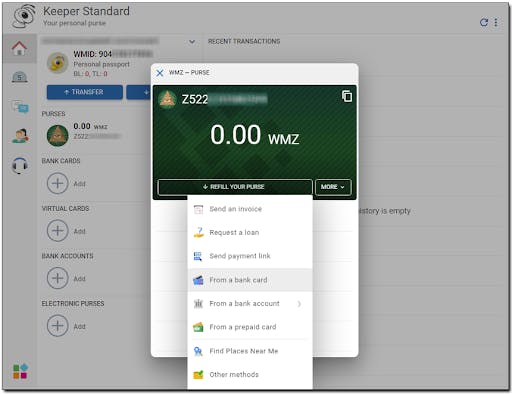
Task: Click the refresh icon in the top right
Action: click(484, 22)
